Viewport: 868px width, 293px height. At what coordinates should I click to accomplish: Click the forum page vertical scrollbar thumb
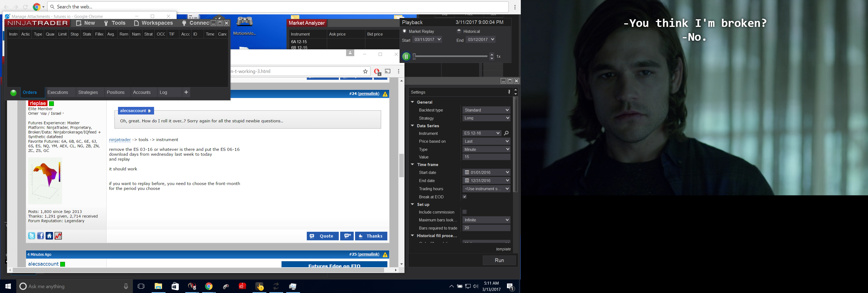(x=401, y=165)
